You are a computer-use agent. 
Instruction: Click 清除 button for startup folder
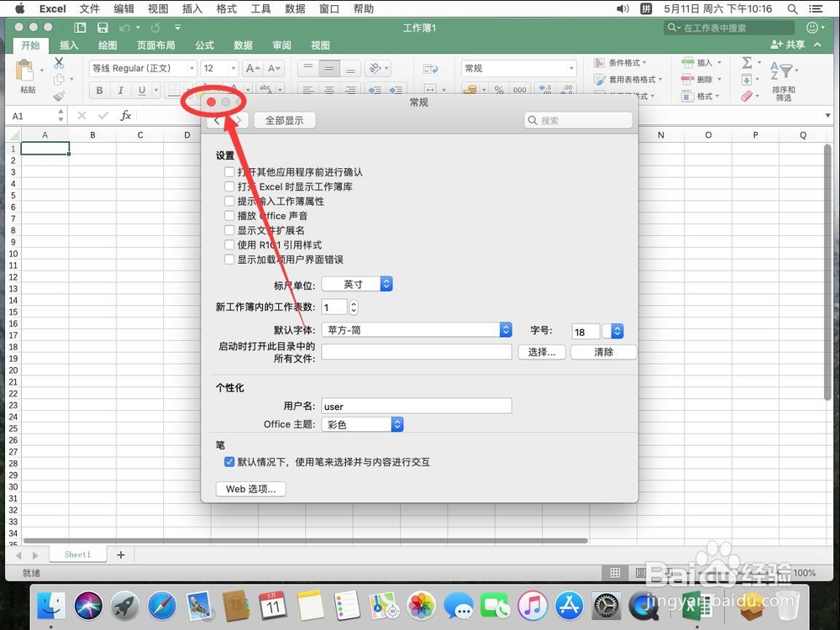[604, 352]
